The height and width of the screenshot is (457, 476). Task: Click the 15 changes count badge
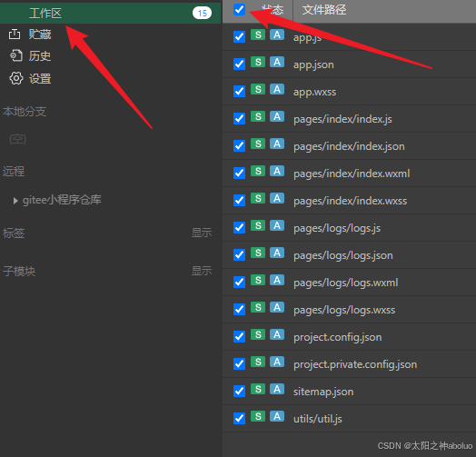202,13
